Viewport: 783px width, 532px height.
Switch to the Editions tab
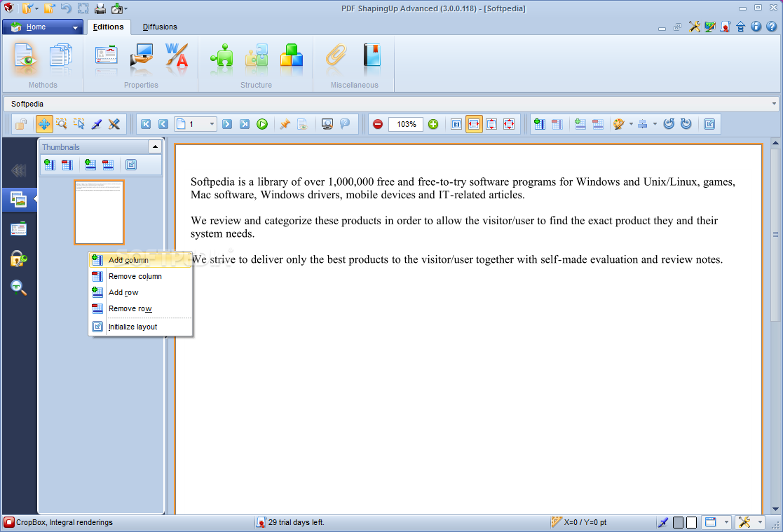point(109,27)
